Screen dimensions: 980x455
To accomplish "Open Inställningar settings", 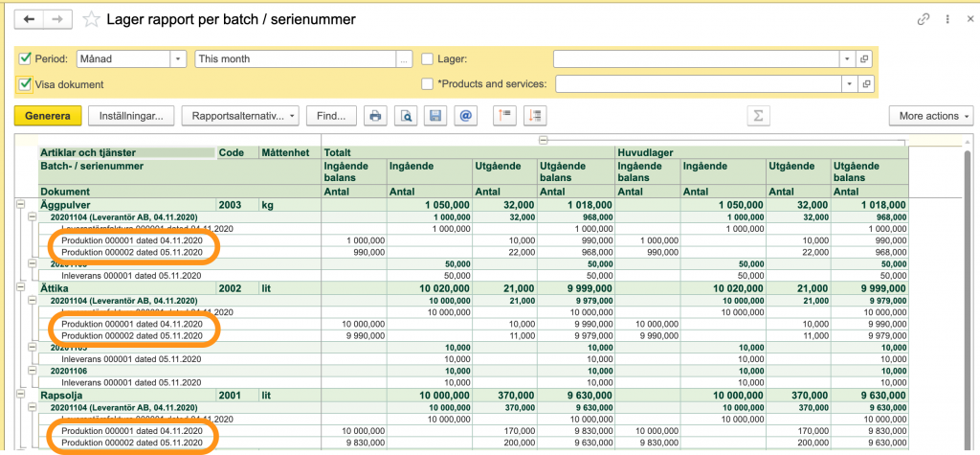I will click(132, 116).
